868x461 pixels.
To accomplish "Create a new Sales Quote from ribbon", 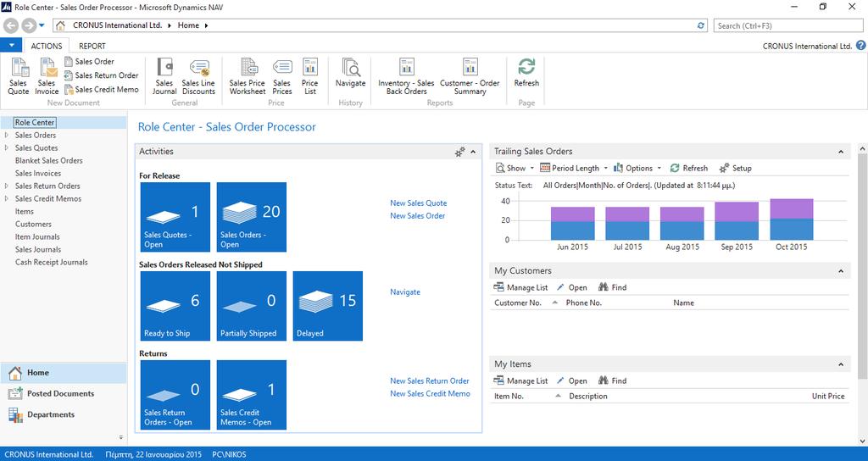I will point(19,75).
